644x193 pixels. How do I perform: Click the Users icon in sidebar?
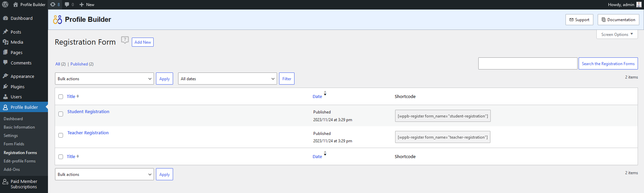tap(5, 97)
